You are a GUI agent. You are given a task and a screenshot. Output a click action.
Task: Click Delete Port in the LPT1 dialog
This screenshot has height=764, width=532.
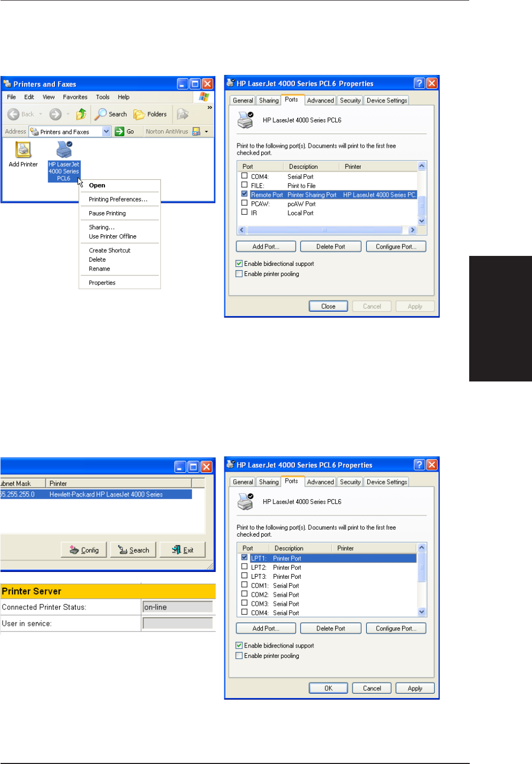(331, 628)
